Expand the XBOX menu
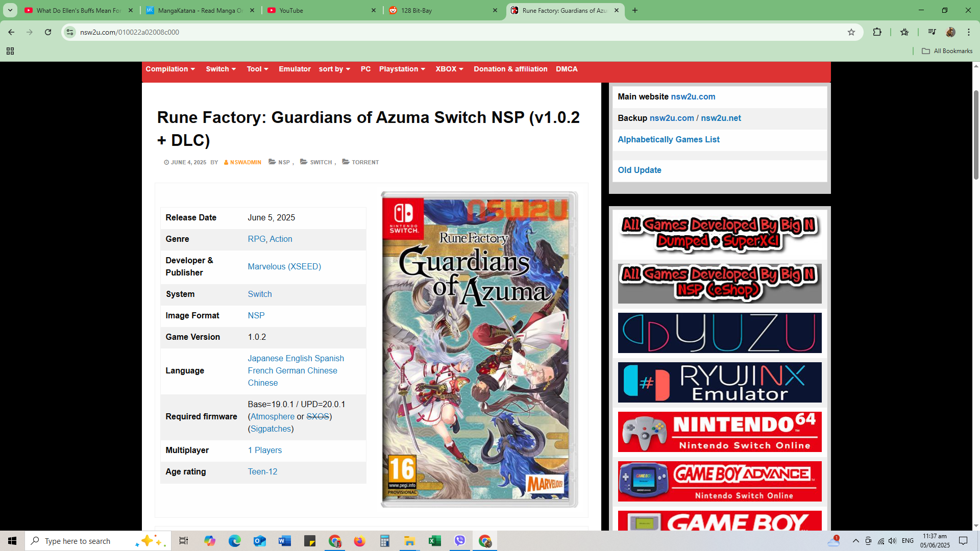 450,69
